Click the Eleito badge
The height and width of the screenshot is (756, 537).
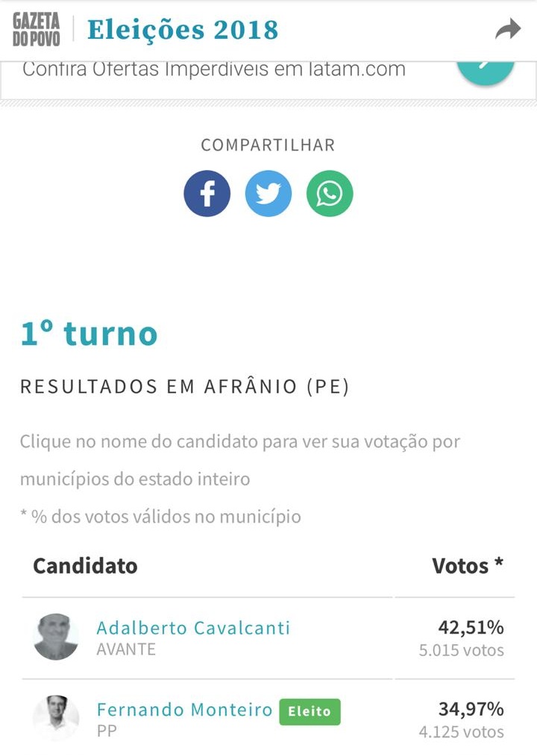tap(310, 712)
